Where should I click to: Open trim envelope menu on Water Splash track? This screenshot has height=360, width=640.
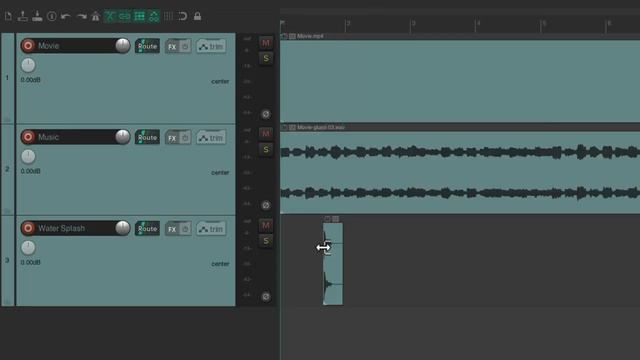tap(211, 229)
